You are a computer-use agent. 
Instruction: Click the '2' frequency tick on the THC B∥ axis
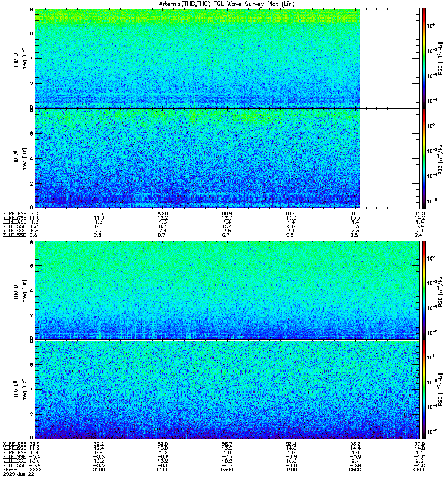[x=32, y=414]
